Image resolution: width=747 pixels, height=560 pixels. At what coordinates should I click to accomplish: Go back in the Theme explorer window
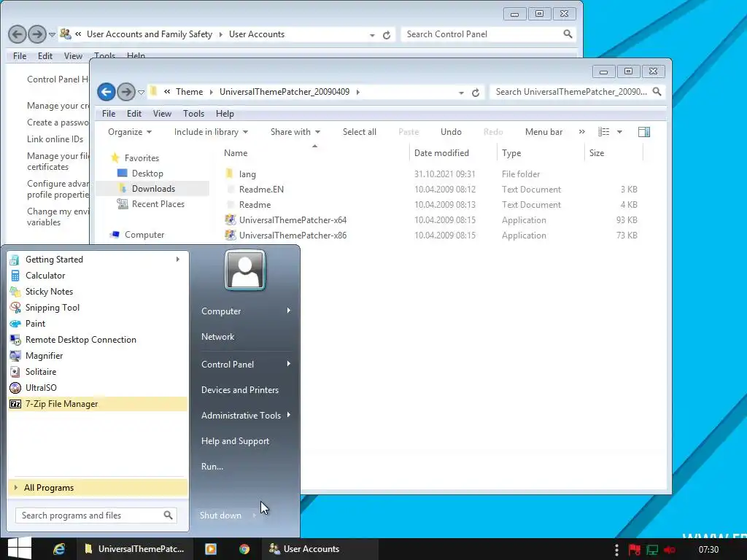click(107, 92)
